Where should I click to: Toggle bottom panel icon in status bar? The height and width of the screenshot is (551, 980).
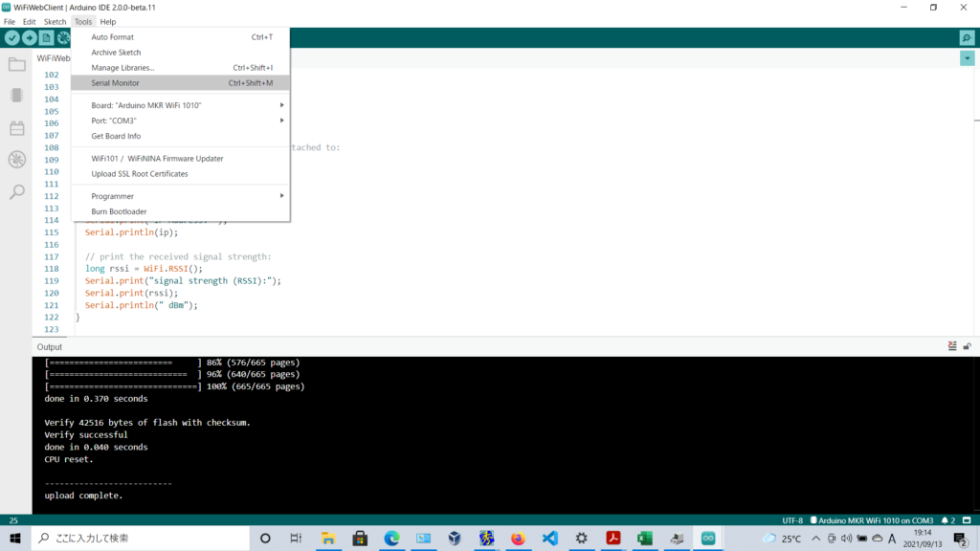point(967,520)
